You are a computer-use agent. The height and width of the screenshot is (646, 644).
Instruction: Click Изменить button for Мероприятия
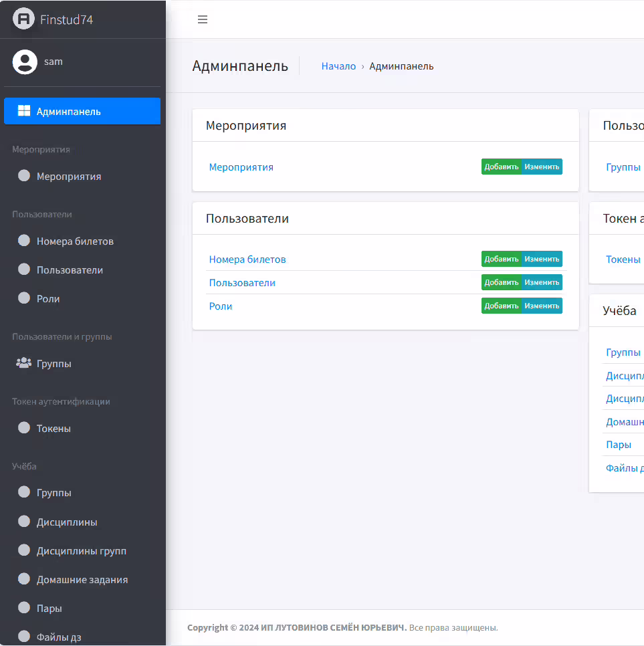click(x=542, y=167)
